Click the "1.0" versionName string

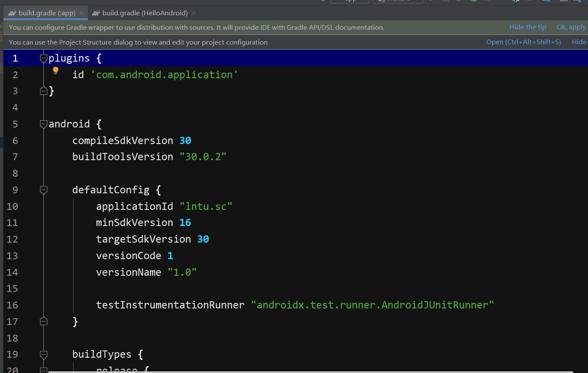pyautogui.click(x=182, y=272)
